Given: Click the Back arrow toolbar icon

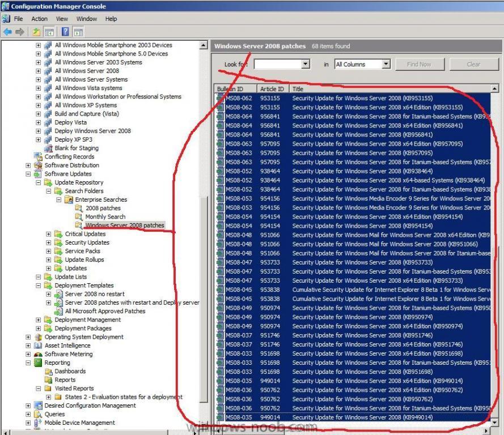Looking at the screenshot, I should tap(8, 32).
